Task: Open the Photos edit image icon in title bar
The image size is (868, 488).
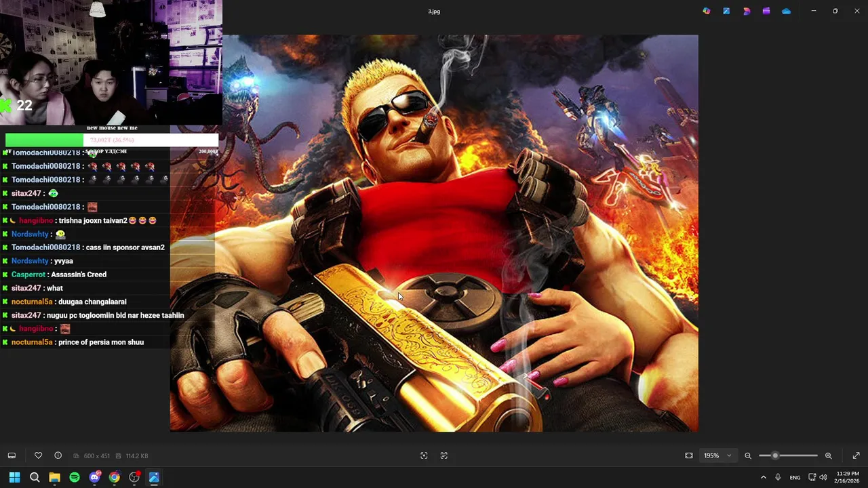Action: (726, 11)
